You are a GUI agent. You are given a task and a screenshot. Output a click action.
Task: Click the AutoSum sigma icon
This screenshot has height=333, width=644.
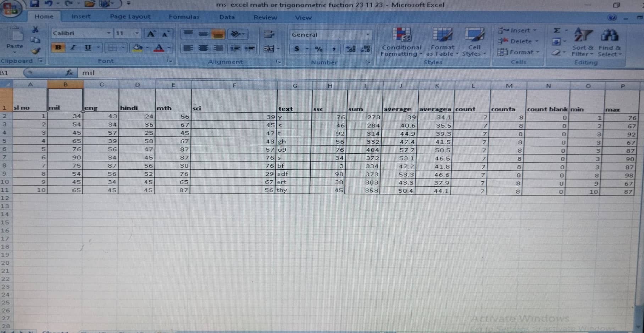point(557,30)
